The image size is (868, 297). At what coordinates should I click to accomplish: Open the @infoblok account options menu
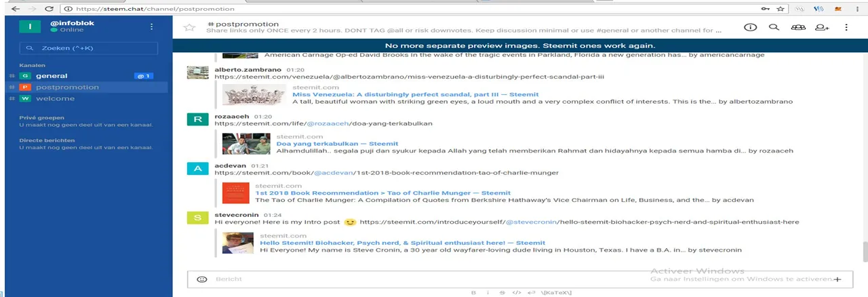coord(152,26)
